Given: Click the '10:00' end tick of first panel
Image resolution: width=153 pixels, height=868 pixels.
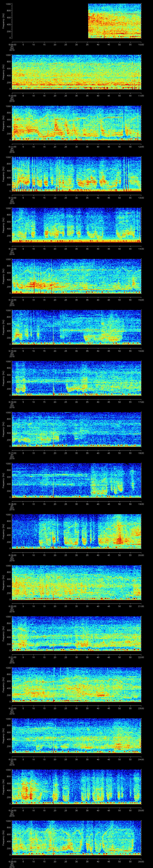Looking at the screenshot, I should [141, 44].
